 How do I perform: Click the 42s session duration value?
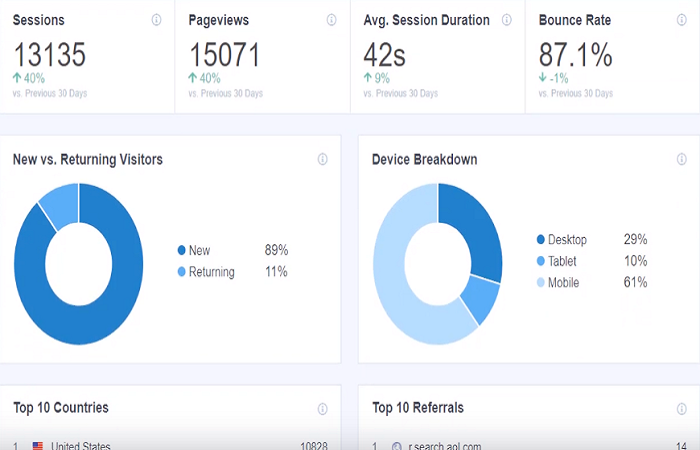point(384,54)
